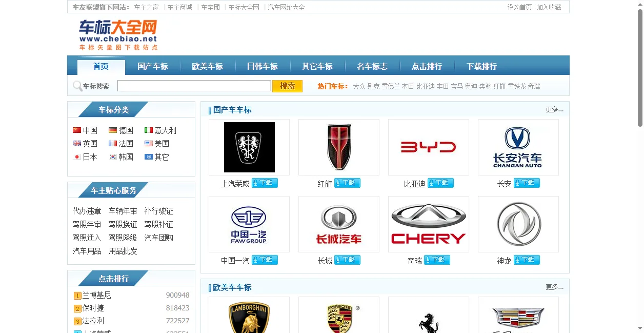Click the Germany flag icon
The height and width of the screenshot is (333, 644).
click(x=113, y=130)
